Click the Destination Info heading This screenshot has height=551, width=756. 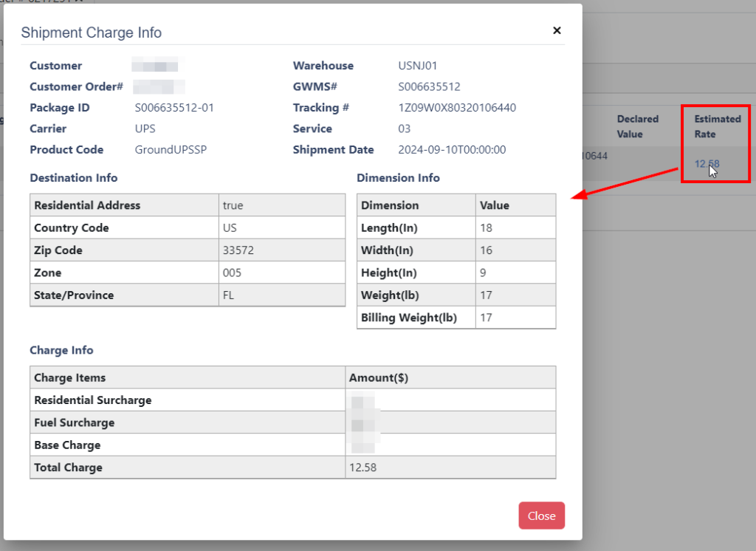[74, 178]
